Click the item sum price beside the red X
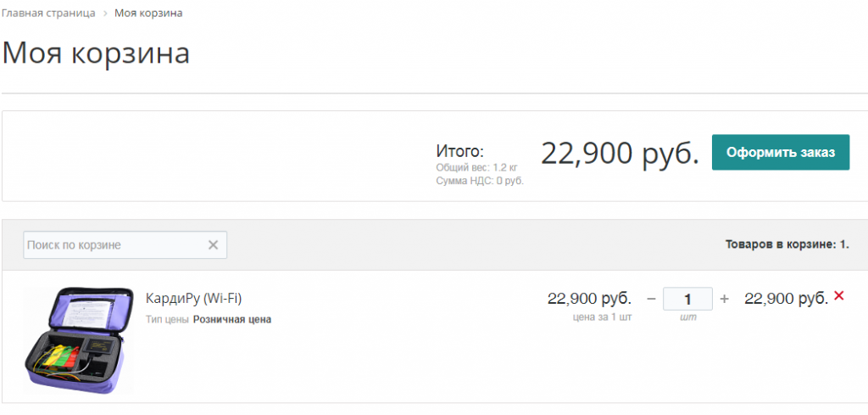 coord(785,299)
